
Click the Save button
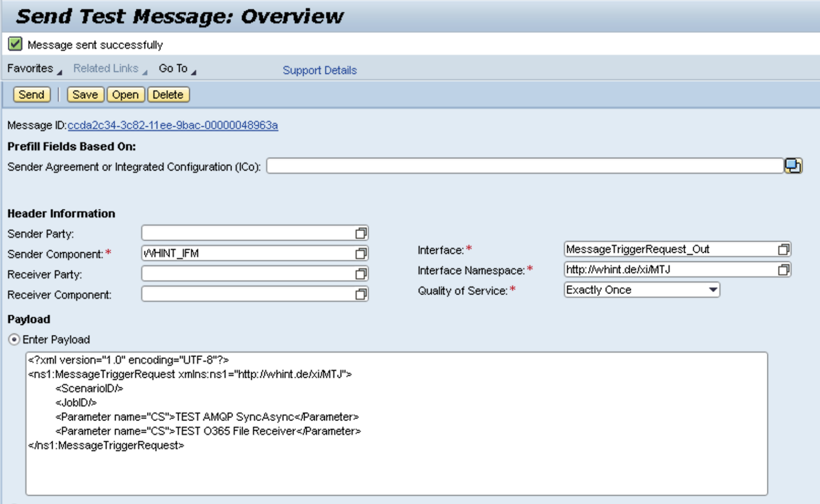[x=85, y=94]
